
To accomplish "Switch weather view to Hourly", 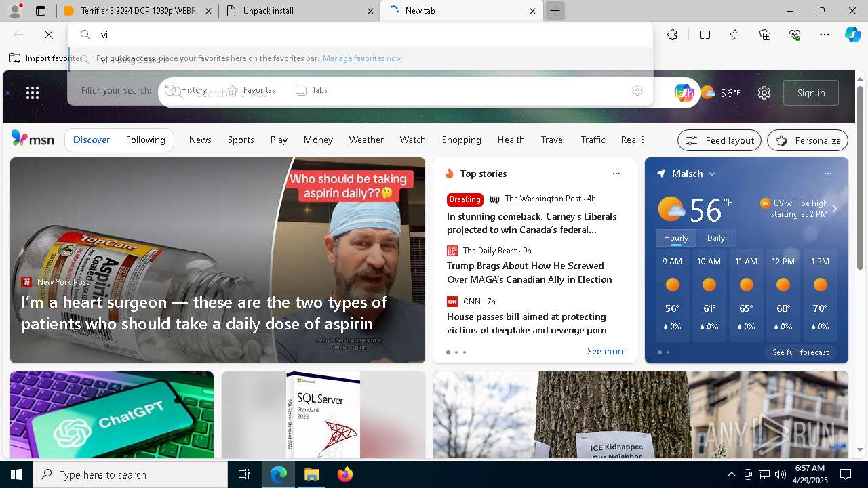I will click(676, 238).
